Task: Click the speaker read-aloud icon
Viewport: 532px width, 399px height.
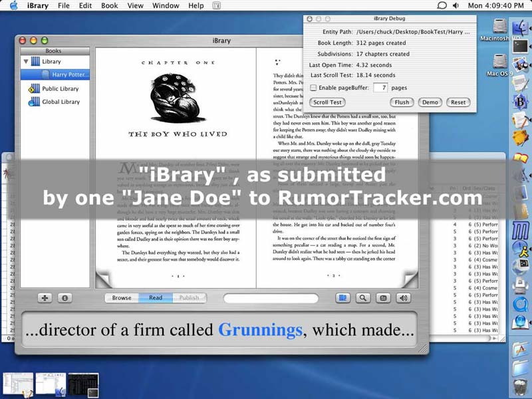Action: click(x=403, y=298)
